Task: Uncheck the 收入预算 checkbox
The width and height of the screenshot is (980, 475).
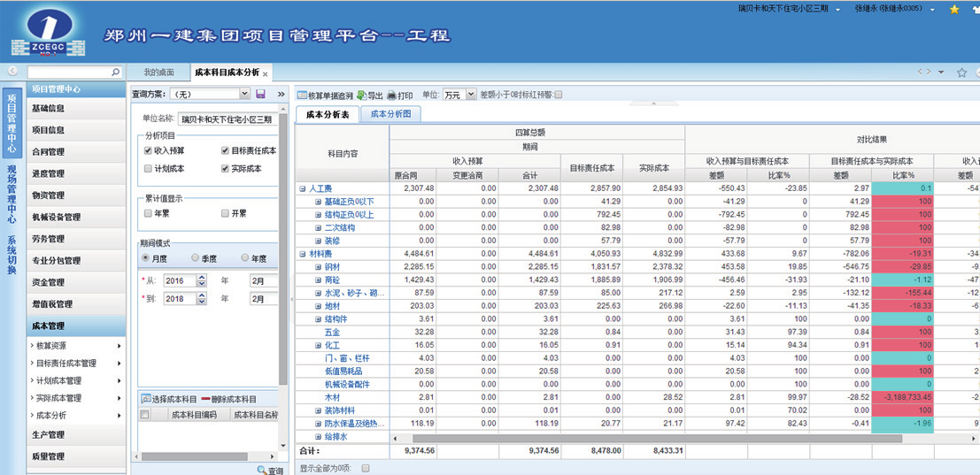Action: click(x=148, y=151)
